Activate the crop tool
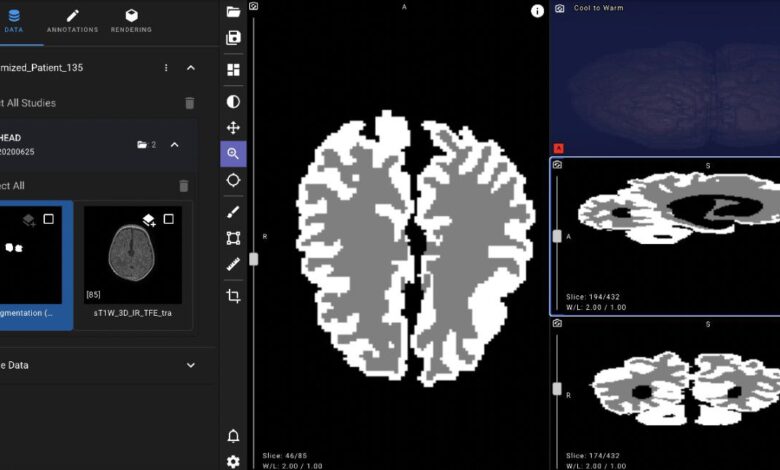 pyautogui.click(x=233, y=296)
